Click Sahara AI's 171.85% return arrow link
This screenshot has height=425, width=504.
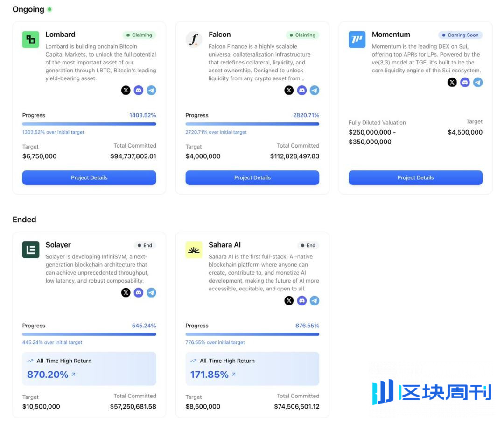click(234, 375)
